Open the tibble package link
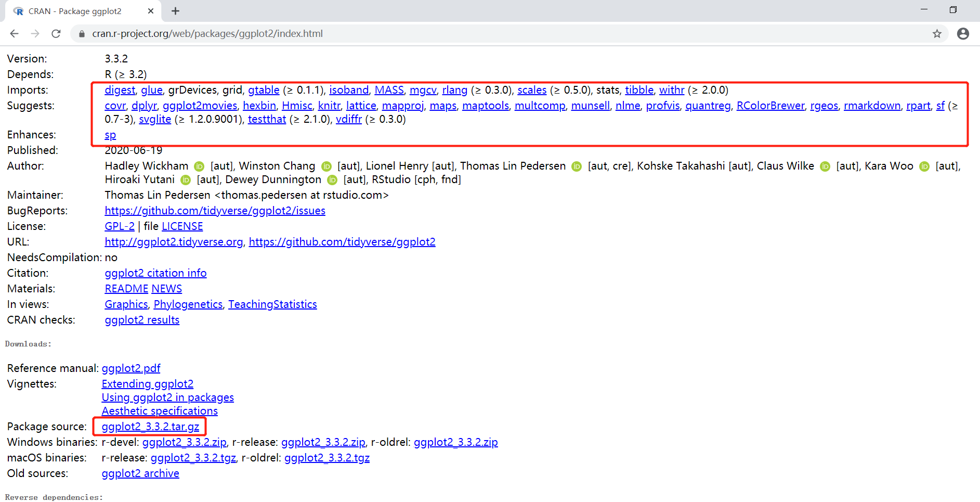Viewport: 980px width, 502px height. pos(639,90)
